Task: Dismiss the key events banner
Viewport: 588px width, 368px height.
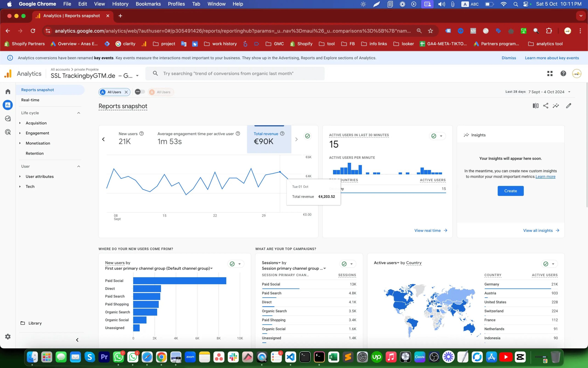Action: [509, 58]
